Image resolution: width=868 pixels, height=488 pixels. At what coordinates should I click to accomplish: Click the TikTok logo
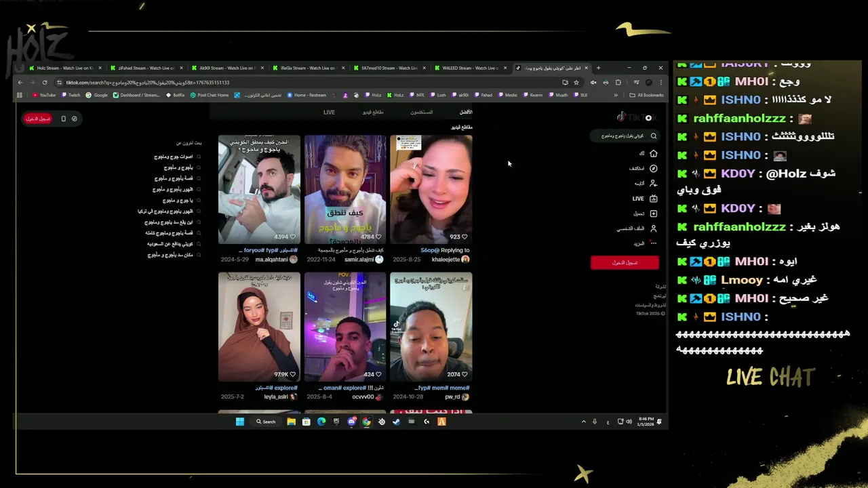(x=637, y=117)
